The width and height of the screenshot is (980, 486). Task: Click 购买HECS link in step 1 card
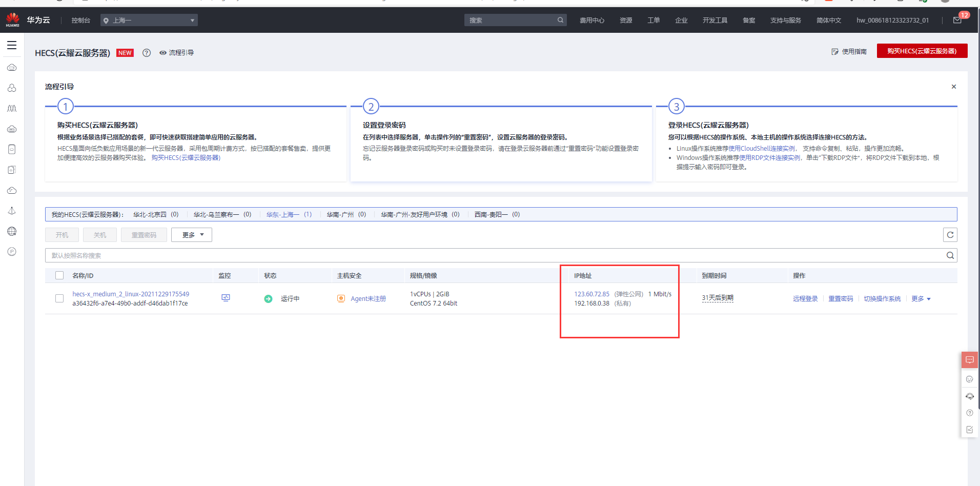click(186, 158)
